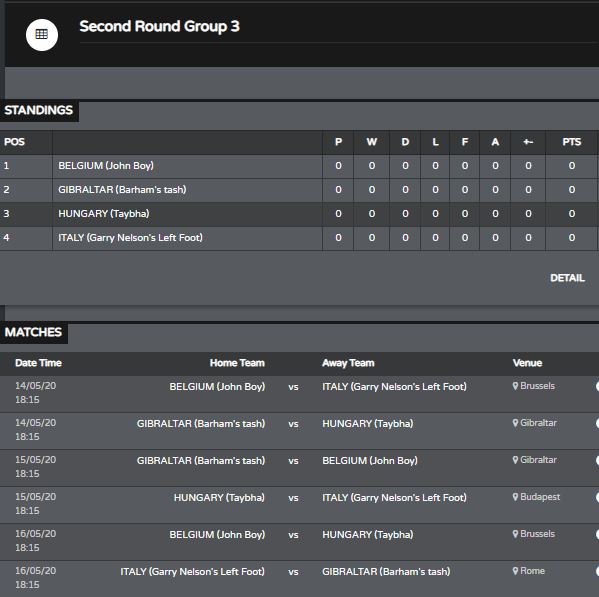Screen dimensions: 599x597
Task: Sort standings by PTS column header
Action: pos(571,142)
